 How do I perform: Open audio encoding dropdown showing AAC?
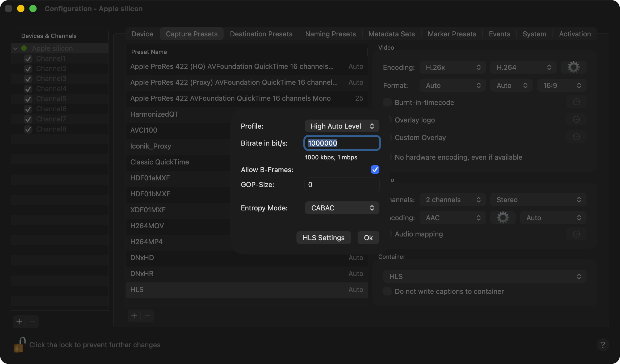(x=453, y=218)
